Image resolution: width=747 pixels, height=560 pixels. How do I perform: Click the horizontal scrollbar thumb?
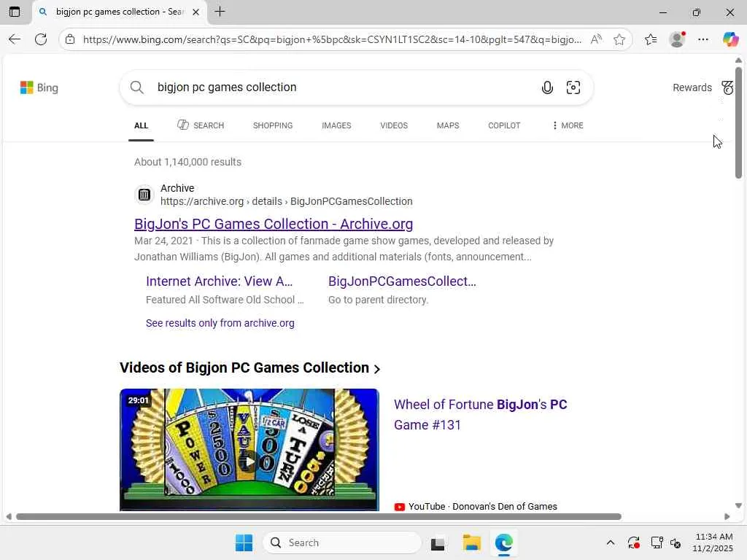point(319,517)
